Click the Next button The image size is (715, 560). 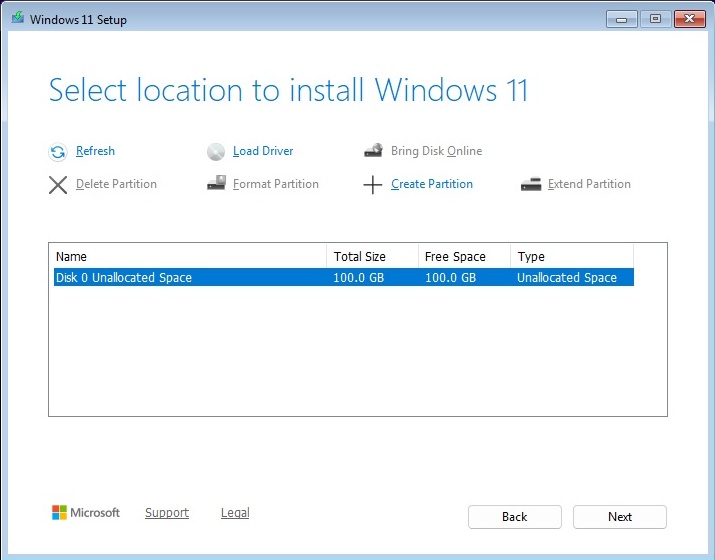pos(620,517)
